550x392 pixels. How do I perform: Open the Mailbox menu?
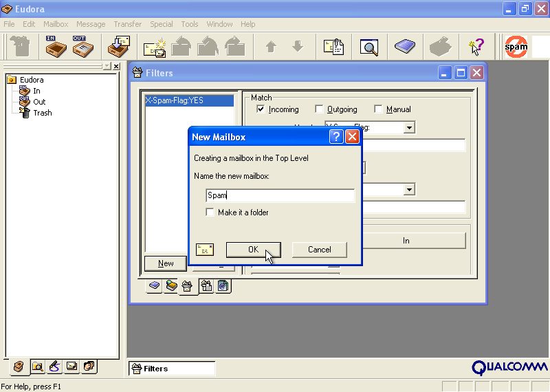[56, 24]
